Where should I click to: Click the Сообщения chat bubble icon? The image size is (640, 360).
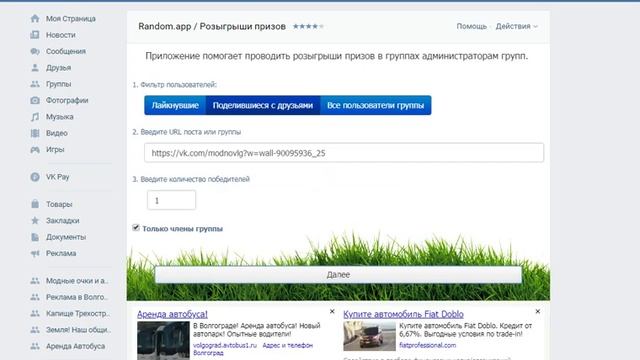(35, 51)
